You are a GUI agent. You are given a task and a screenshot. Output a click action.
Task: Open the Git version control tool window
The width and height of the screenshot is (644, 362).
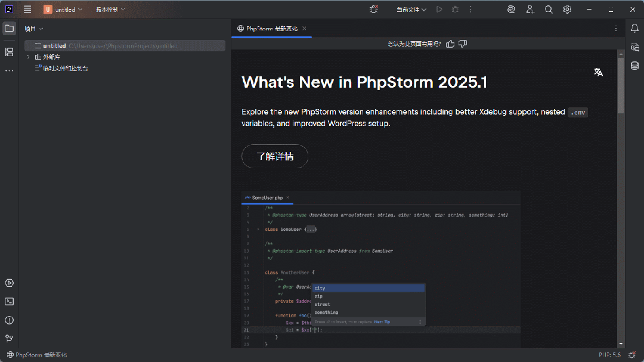point(9,338)
